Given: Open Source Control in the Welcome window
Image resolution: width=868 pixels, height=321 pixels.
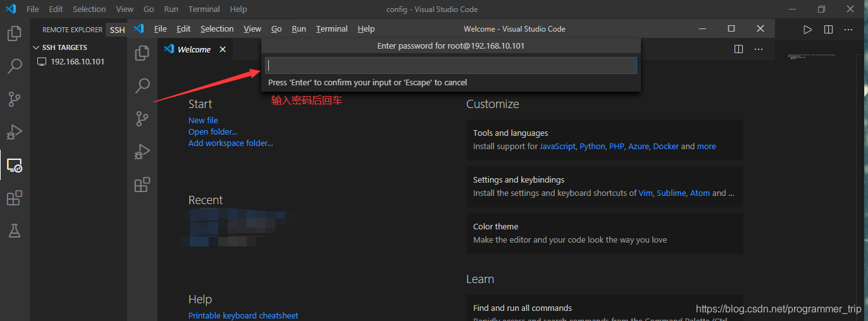Looking at the screenshot, I should click(142, 118).
